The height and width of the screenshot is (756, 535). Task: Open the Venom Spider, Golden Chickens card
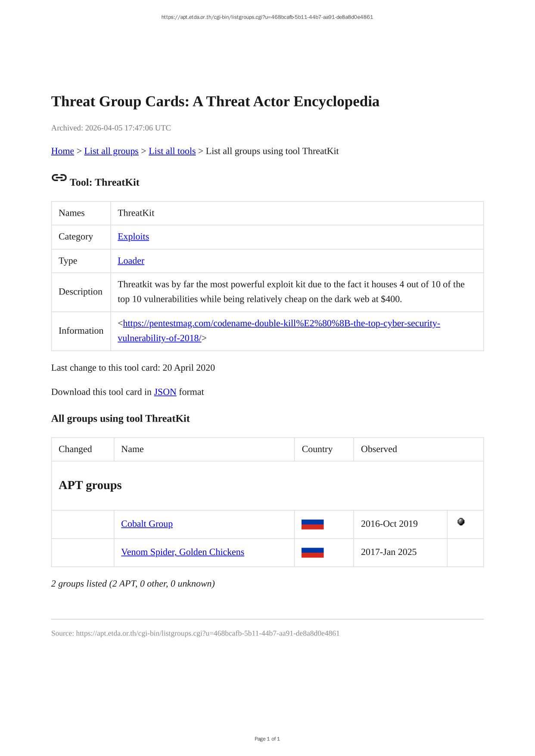click(183, 552)
